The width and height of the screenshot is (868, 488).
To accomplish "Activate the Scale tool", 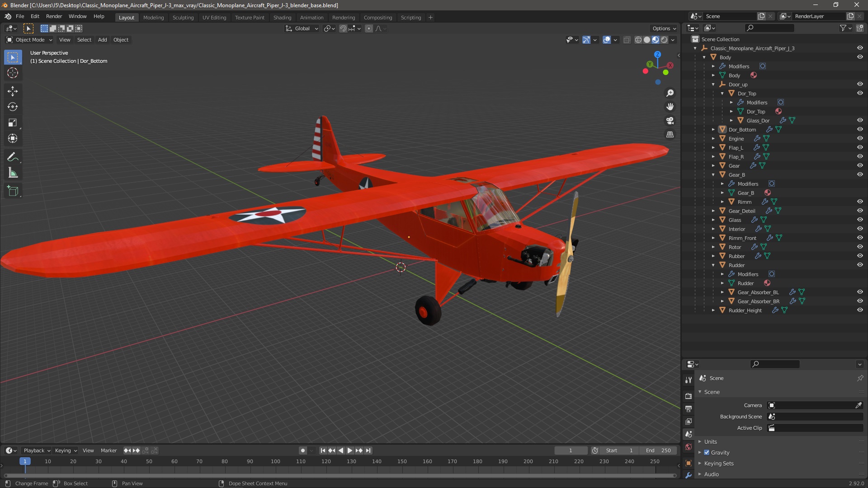I will click(13, 123).
